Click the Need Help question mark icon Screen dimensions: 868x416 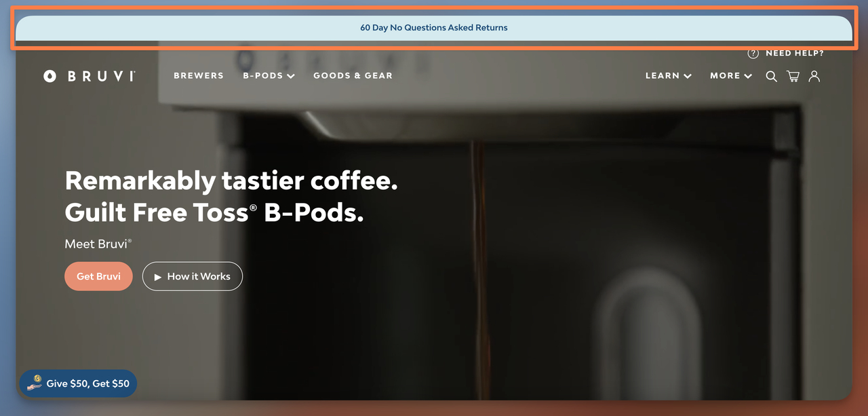753,54
